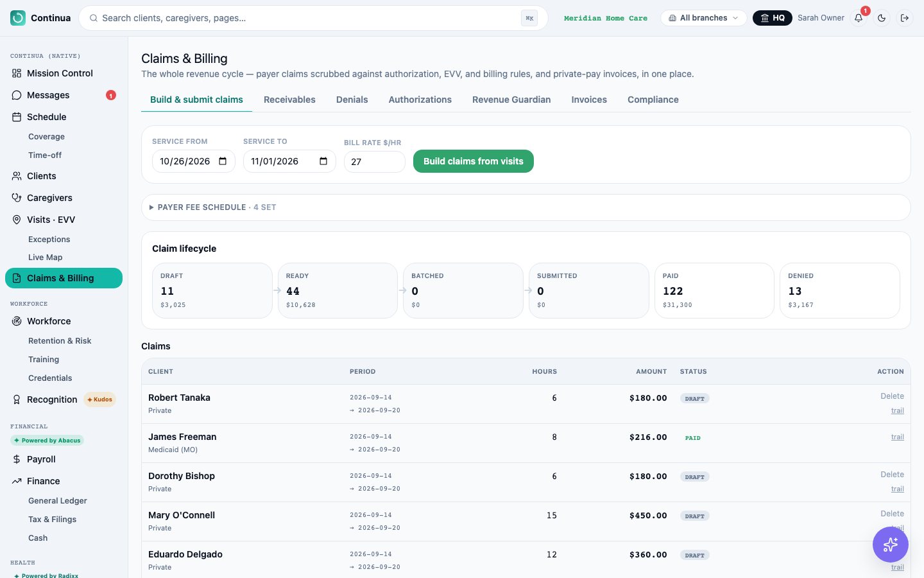Open the All branches dropdown
The height and width of the screenshot is (578, 924).
[703, 18]
